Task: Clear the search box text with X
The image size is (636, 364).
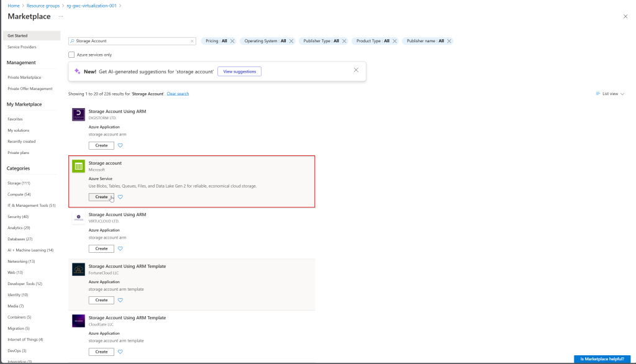Action: click(x=192, y=41)
